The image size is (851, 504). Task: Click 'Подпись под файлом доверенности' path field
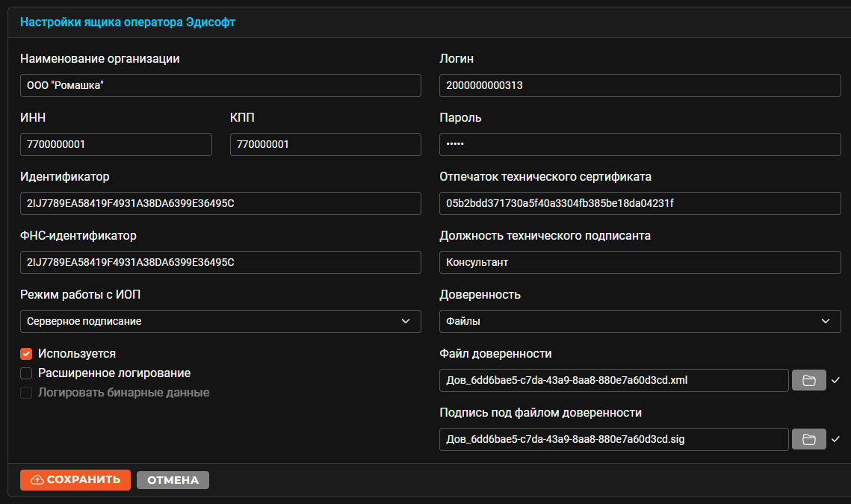[614, 440]
